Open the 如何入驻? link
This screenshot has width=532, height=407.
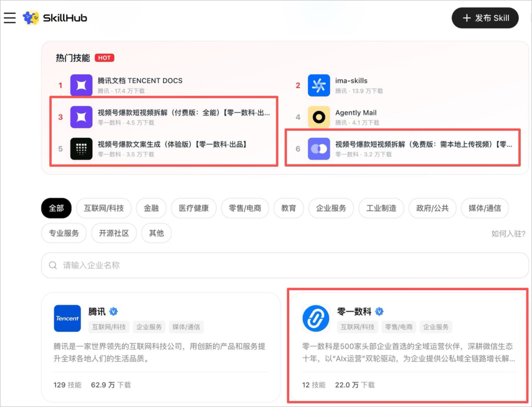coord(508,233)
